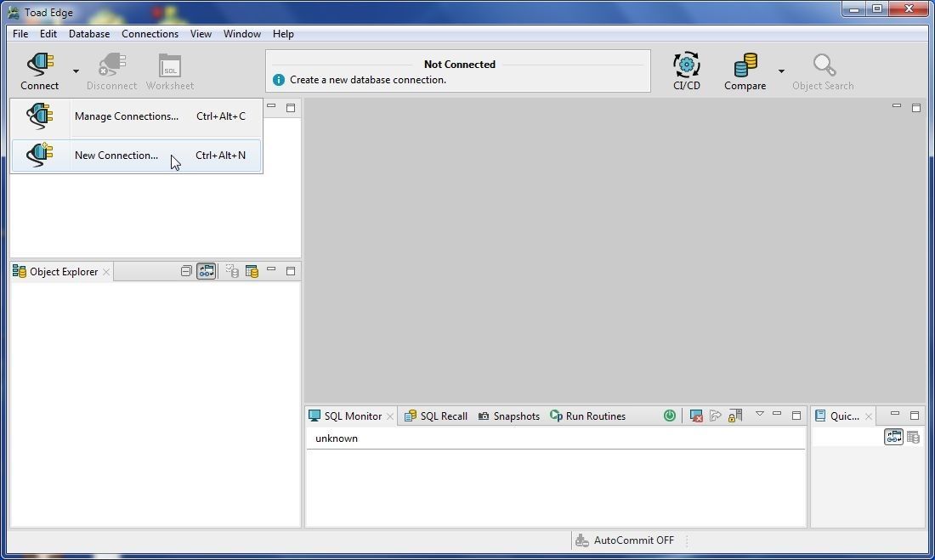935x560 pixels.
Task: Click the Object Search magnifier icon
Action: click(824, 65)
